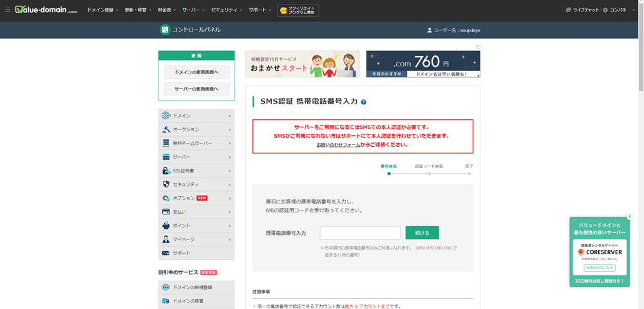Click the おすすめ badge beside 割引中のサービス
Screen dimensions: 644x309
(x=209, y=272)
